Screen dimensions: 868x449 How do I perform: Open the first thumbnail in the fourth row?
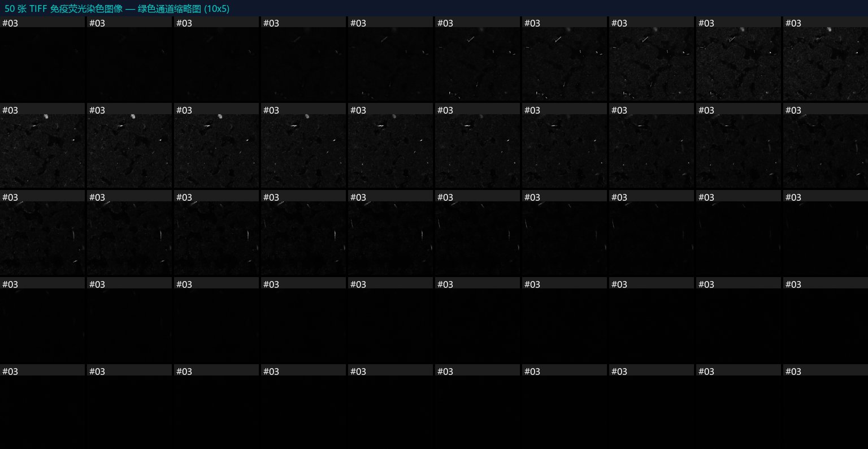click(x=42, y=320)
